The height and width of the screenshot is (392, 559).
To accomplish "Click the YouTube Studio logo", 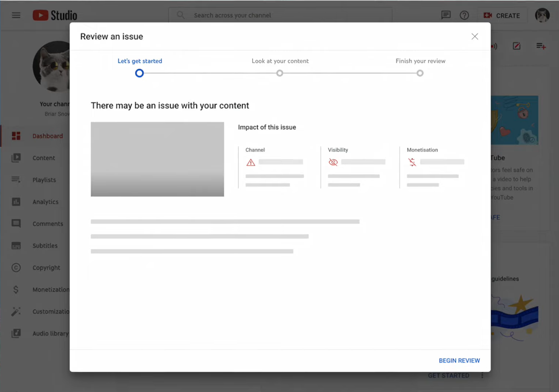I will (55, 15).
